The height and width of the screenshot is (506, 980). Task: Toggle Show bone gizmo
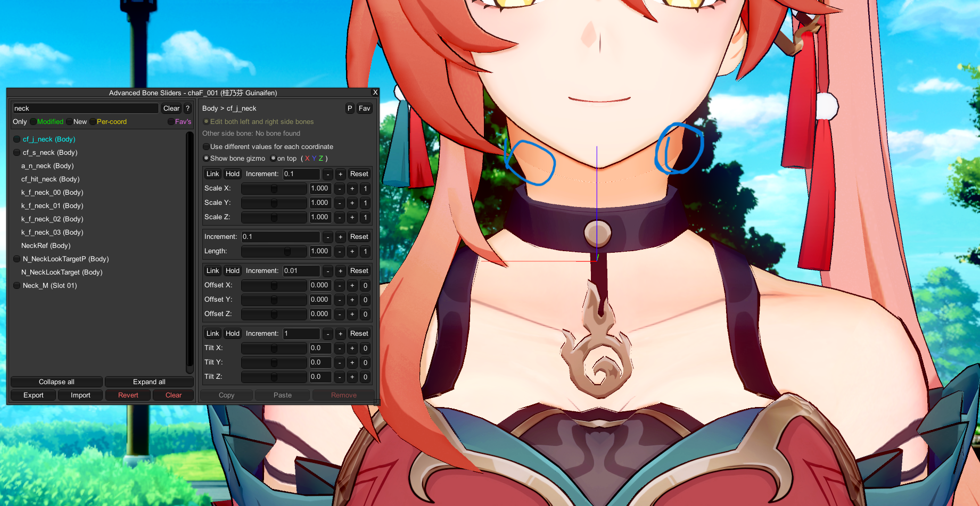tap(206, 159)
